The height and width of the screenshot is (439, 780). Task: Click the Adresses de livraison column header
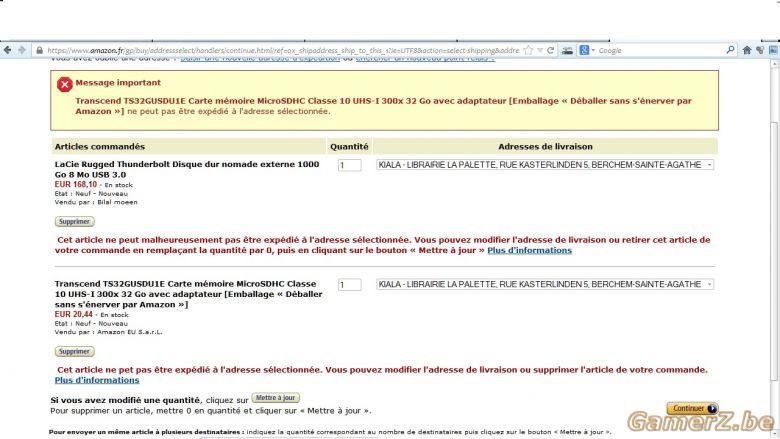pos(545,147)
